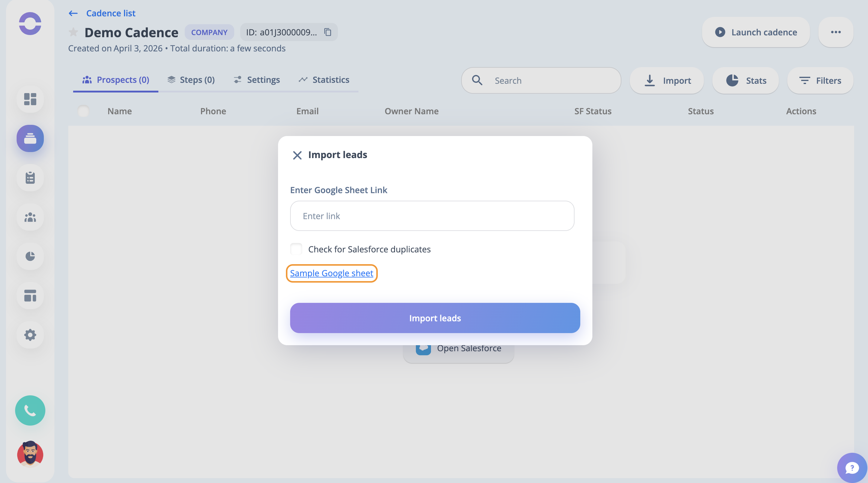868x483 pixels.
Task: Tick the select-all prospects checkbox
Action: 83,111
